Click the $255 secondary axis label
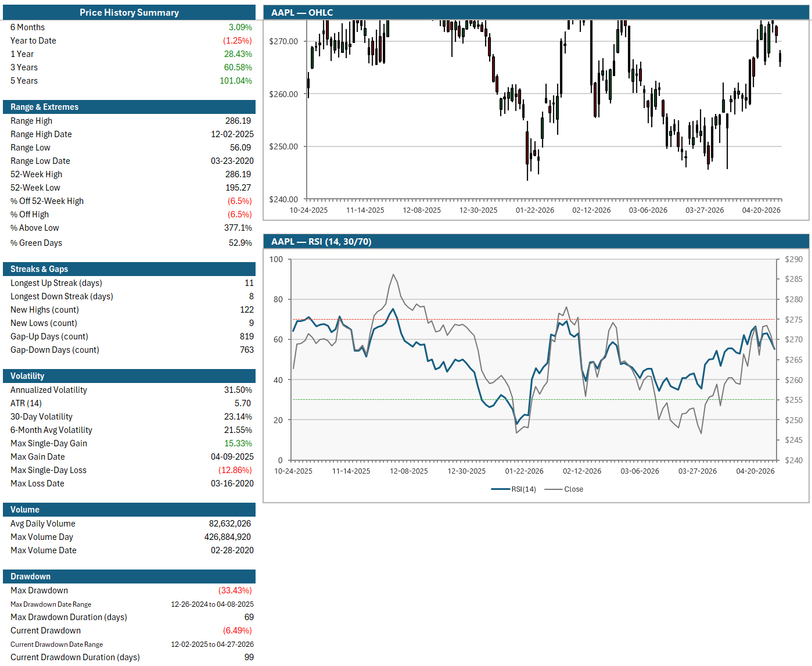The height and width of the screenshot is (666, 812). [x=793, y=400]
